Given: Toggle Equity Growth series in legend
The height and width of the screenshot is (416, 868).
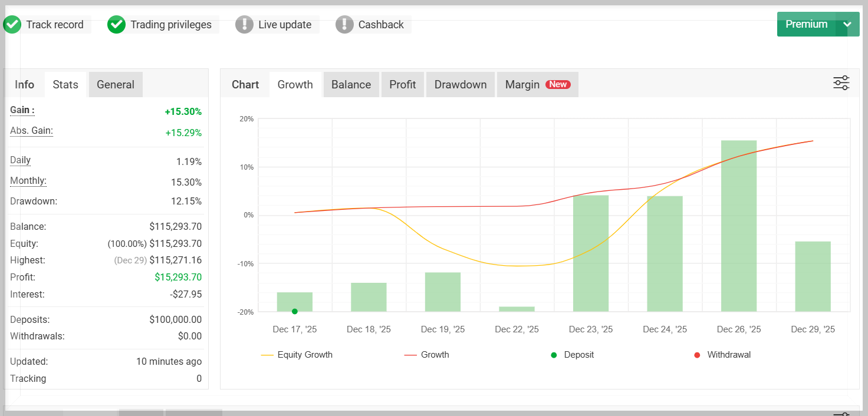Looking at the screenshot, I should 297,355.
